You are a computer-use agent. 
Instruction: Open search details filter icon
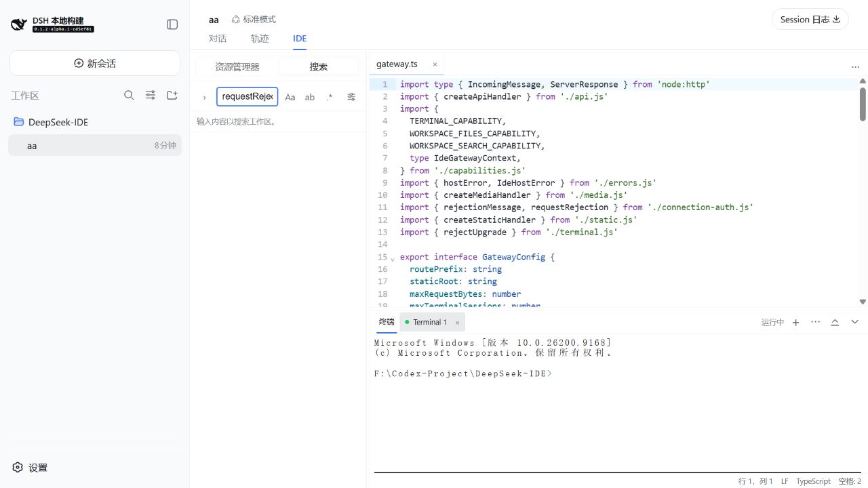[x=351, y=98]
